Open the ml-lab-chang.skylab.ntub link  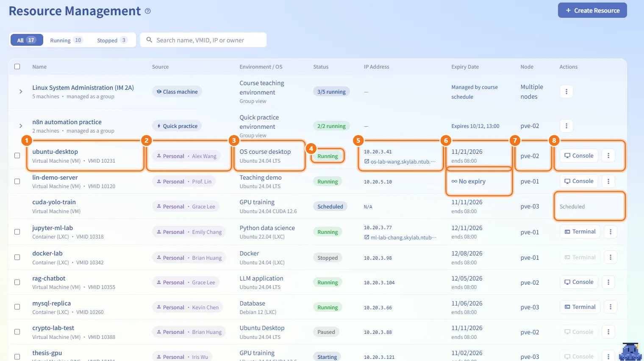(x=400, y=237)
